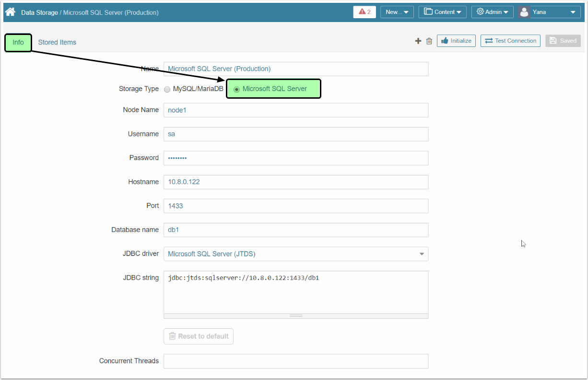Image resolution: width=588 pixels, height=380 pixels.
Task: Click the plus add icon
Action: click(418, 41)
